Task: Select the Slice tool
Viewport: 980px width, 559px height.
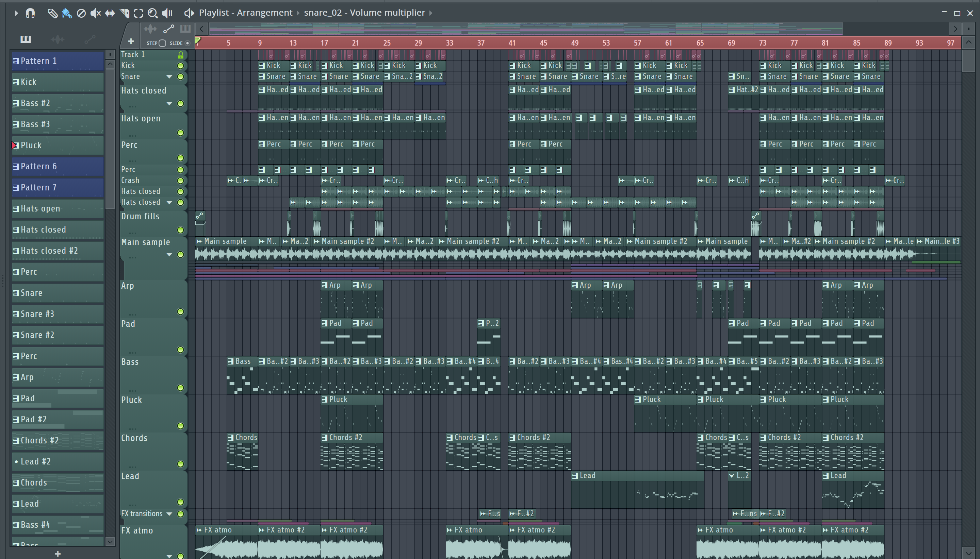Action: [x=125, y=13]
